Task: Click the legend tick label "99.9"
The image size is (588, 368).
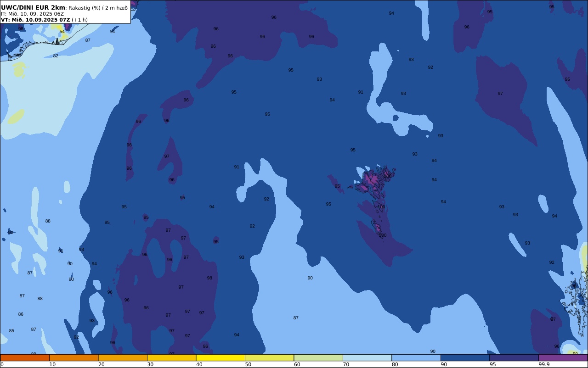Action: click(x=544, y=364)
